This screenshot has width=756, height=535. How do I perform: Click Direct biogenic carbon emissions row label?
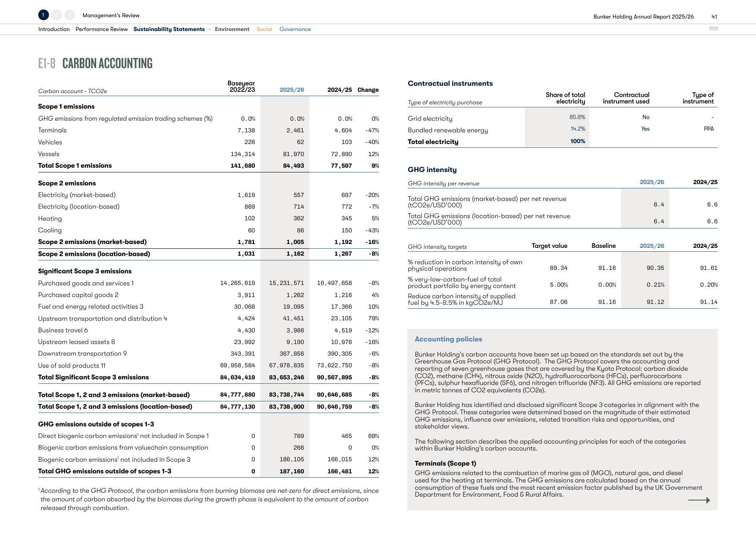[123, 436]
